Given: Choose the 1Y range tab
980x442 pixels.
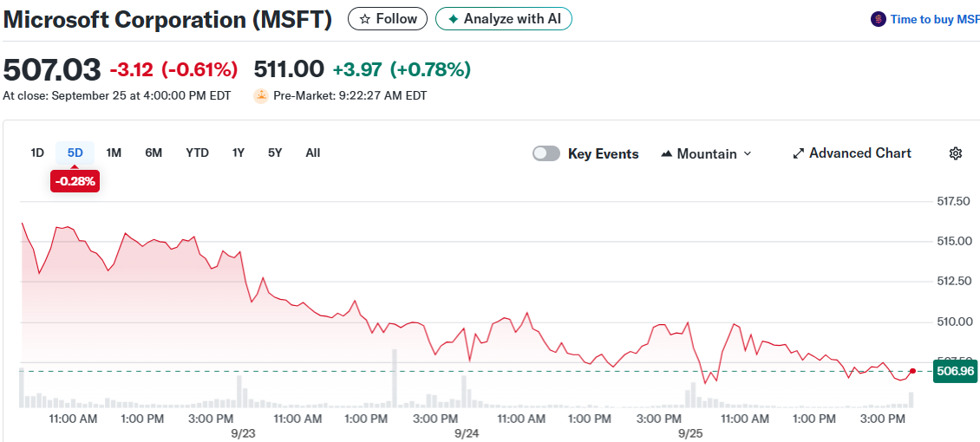Looking at the screenshot, I should click(238, 153).
